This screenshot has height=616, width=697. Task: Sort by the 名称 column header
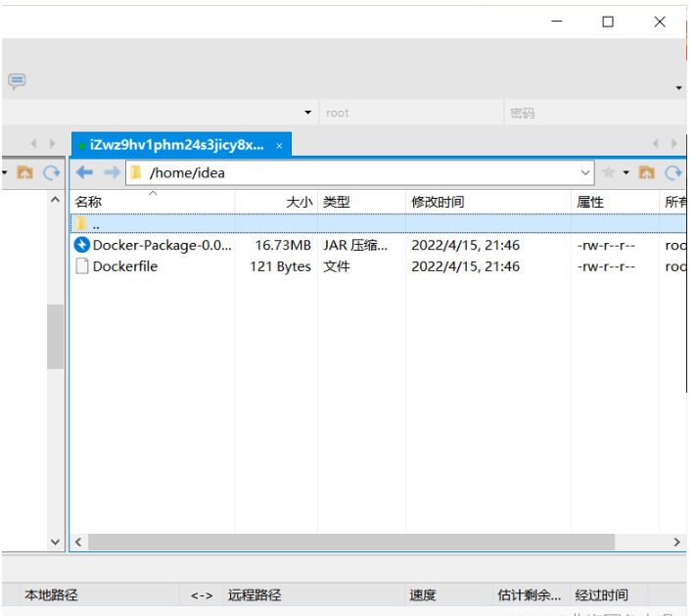coord(153,202)
